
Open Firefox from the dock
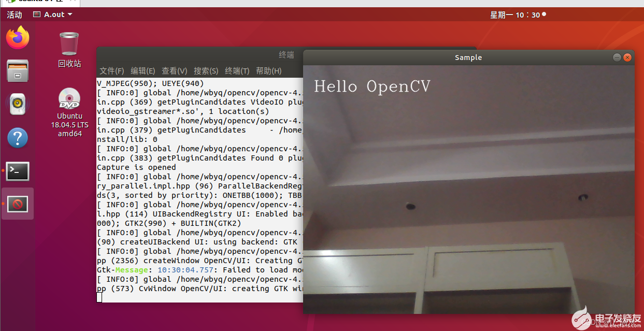click(18, 38)
